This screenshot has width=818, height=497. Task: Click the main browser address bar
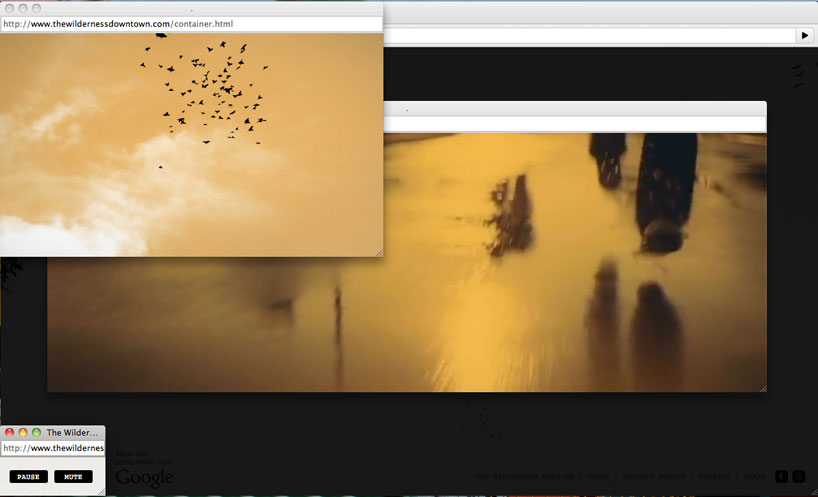point(590,35)
